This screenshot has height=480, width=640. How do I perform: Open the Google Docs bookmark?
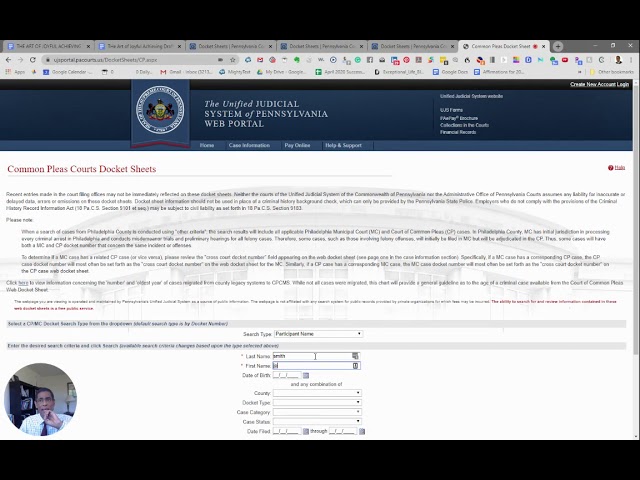[450, 72]
